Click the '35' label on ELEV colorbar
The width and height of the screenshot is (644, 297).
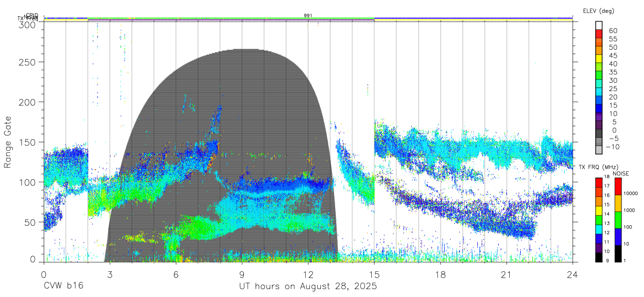(613, 72)
